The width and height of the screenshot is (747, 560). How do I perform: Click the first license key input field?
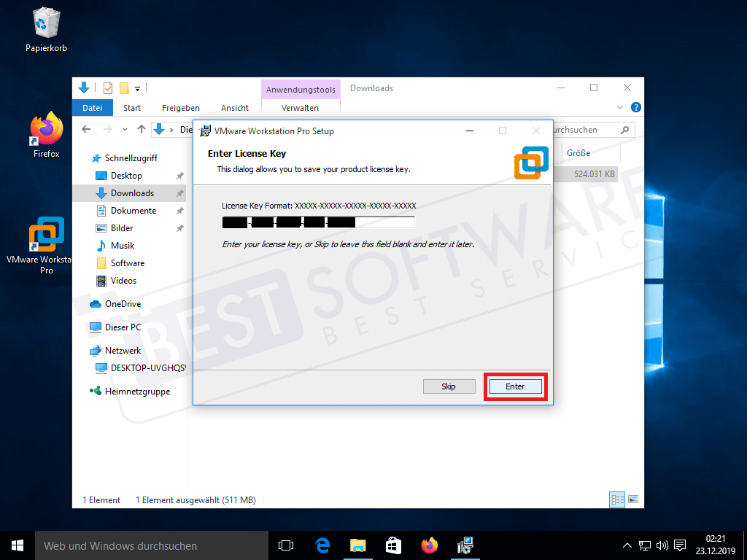pos(234,222)
